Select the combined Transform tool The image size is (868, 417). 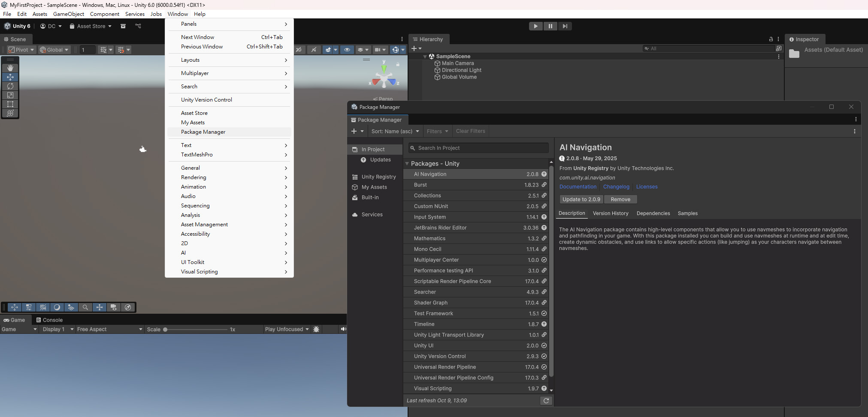point(10,113)
